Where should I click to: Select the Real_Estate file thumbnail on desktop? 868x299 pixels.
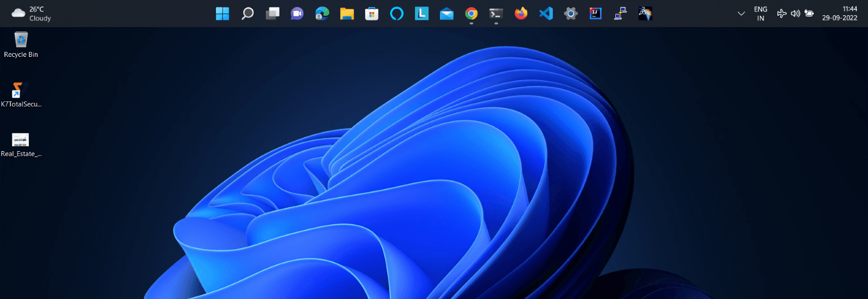21,140
